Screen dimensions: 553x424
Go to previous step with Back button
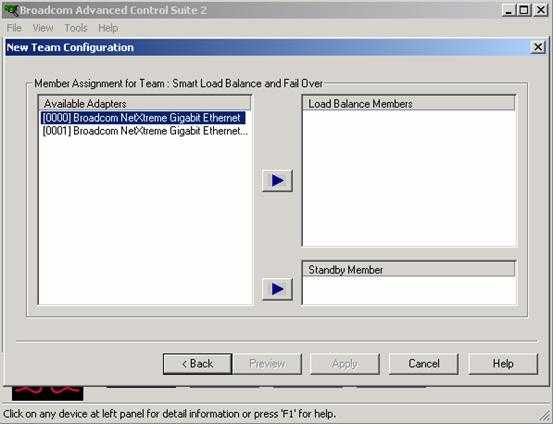coord(198,364)
